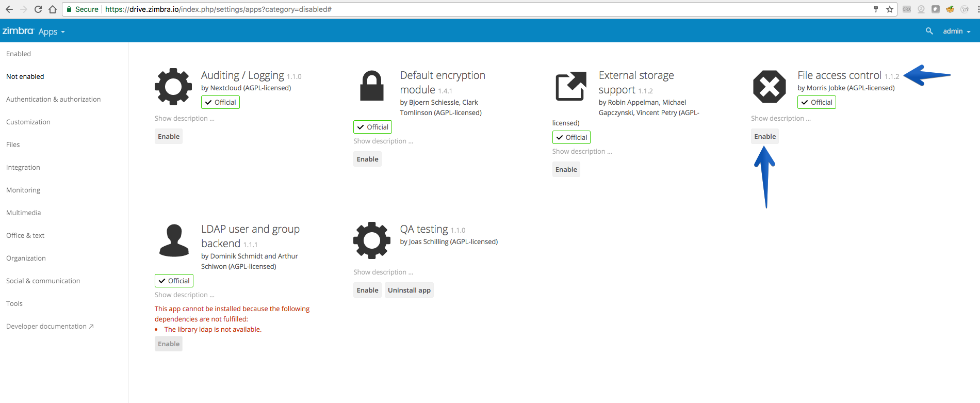Viewport: 980px width, 403px height.
Task: Click the Default encryption module padlock icon
Action: [x=372, y=86]
